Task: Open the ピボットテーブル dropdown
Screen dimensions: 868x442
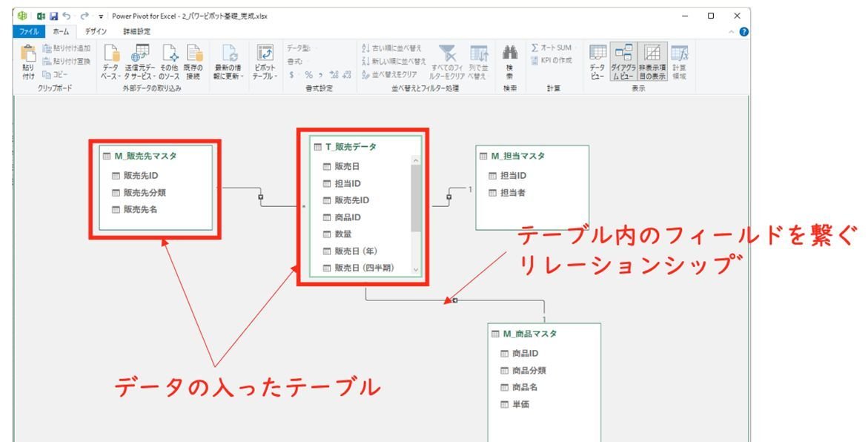Action: click(265, 62)
